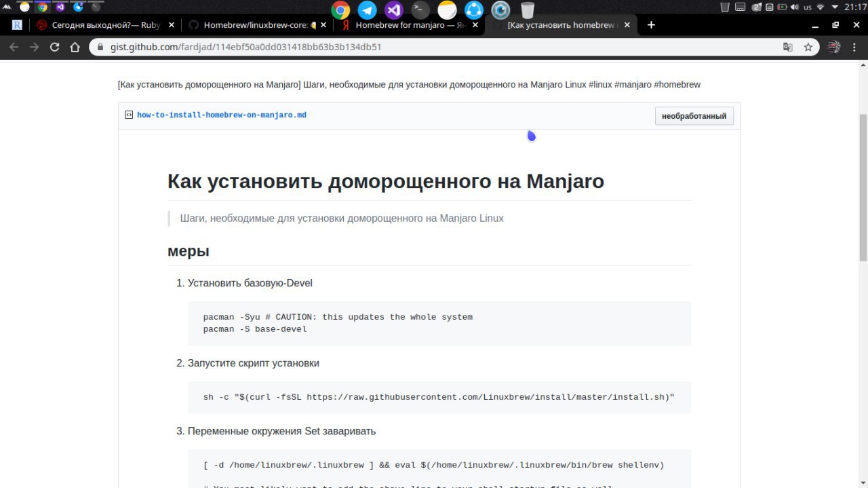Switch keyboard layout 'us' indicator
The height and width of the screenshot is (488, 868).
[x=808, y=7]
